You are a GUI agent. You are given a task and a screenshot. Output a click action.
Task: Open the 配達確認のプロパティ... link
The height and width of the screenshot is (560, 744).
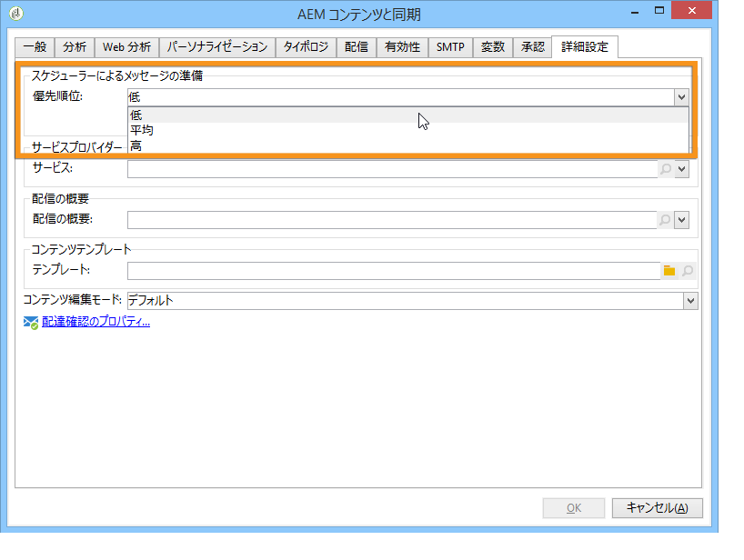pyautogui.click(x=96, y=322)
